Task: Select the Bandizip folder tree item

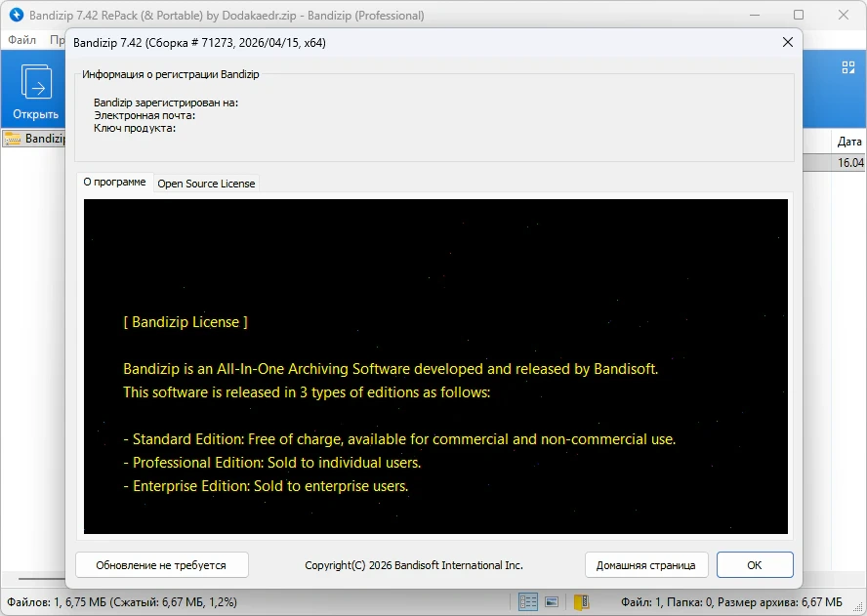Action: (x=35, y=139)
